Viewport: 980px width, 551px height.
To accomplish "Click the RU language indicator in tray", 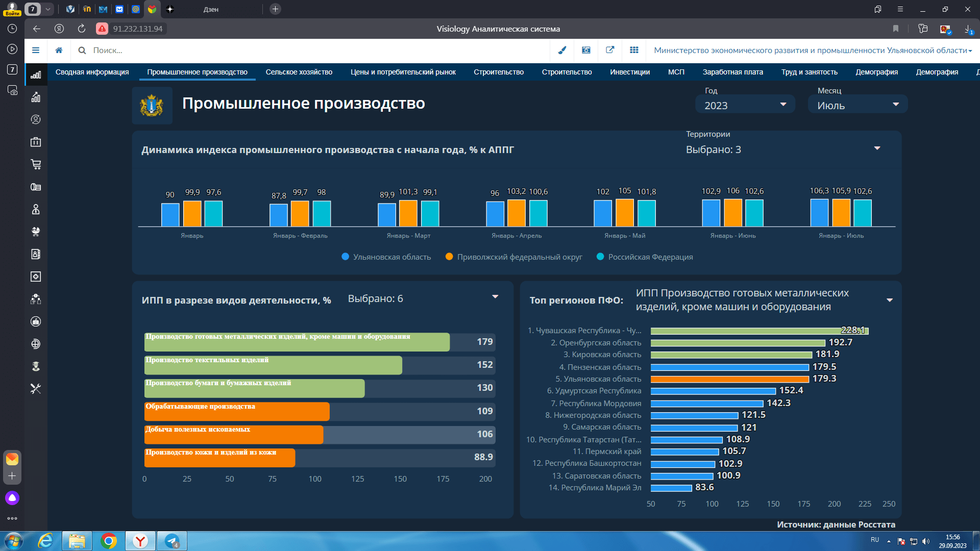I will (x=875, y=540).
